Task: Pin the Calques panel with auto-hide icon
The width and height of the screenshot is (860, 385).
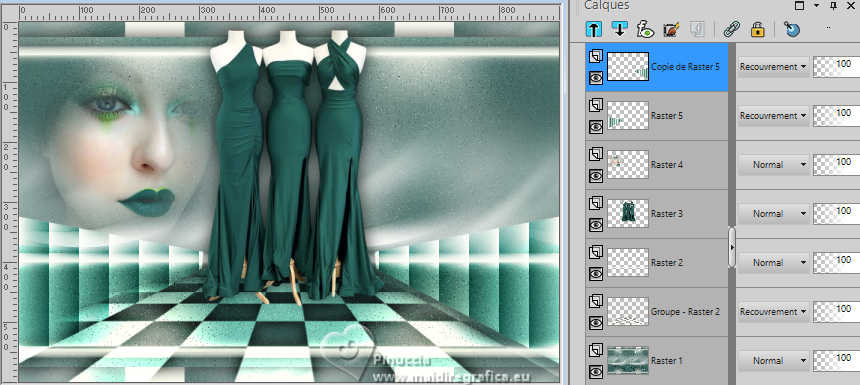Action: coord(834,5)
